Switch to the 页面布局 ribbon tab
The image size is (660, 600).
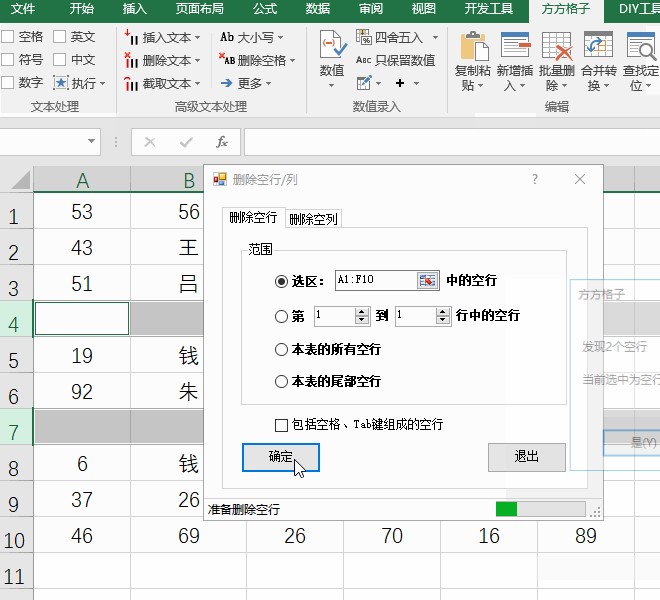pos(200,9)
